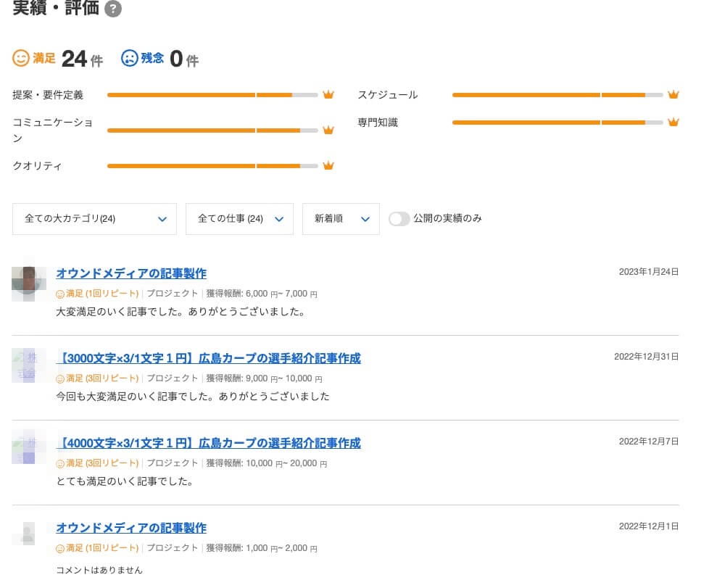Click the crown icon beside コミュニケーション bar
The width and height of the screenshot is (709, 588).
tap(328, 131)
